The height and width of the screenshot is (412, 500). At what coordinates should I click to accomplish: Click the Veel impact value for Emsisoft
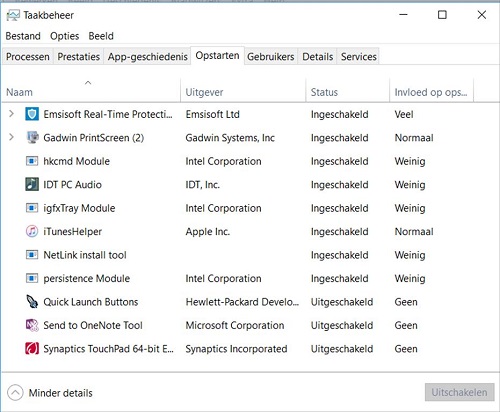point(404,114)
